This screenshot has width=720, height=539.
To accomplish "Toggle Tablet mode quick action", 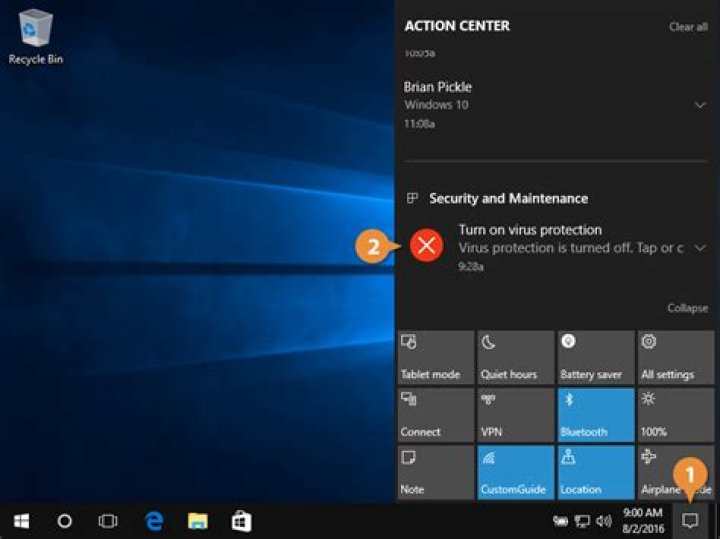I will pos(436,357).
